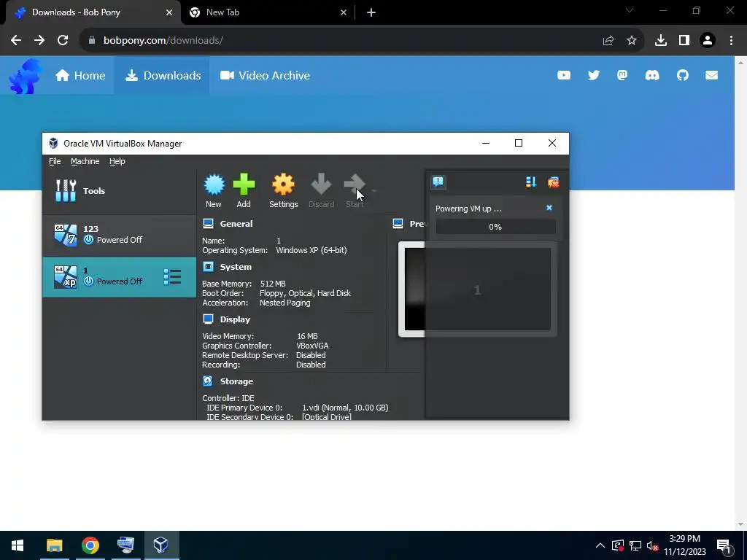Select the Tools entry in VirtualBox sidebar

click(119, 191)
